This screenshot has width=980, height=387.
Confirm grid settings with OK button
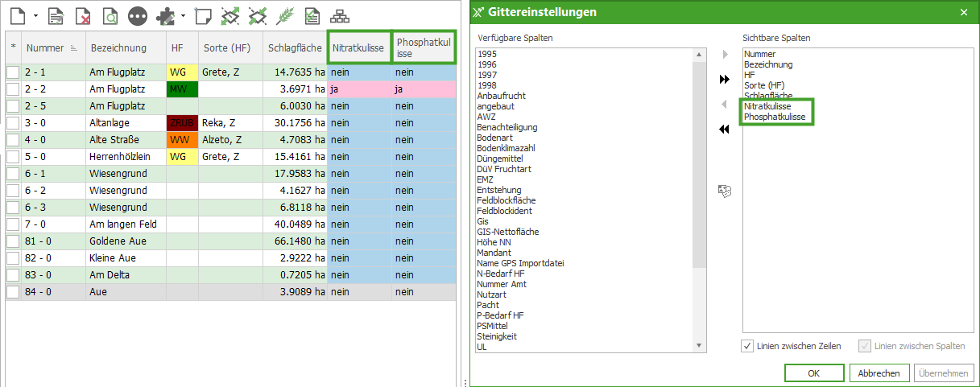[813, 373]
